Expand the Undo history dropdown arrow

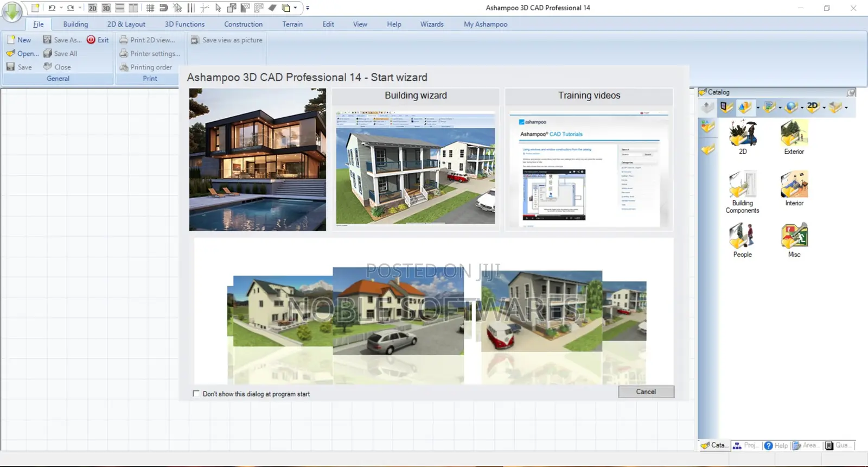[61, 8]
